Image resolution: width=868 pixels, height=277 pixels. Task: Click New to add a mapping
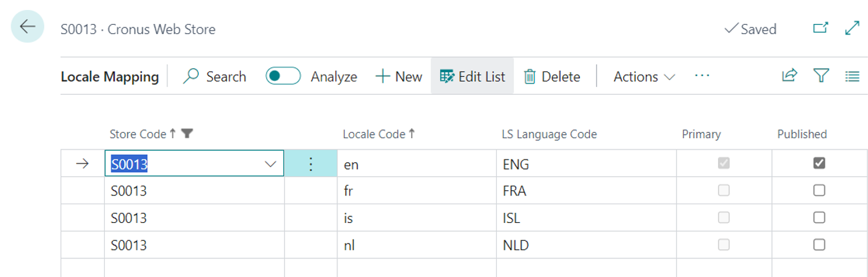pyautogui.click(x=399, y=77)
